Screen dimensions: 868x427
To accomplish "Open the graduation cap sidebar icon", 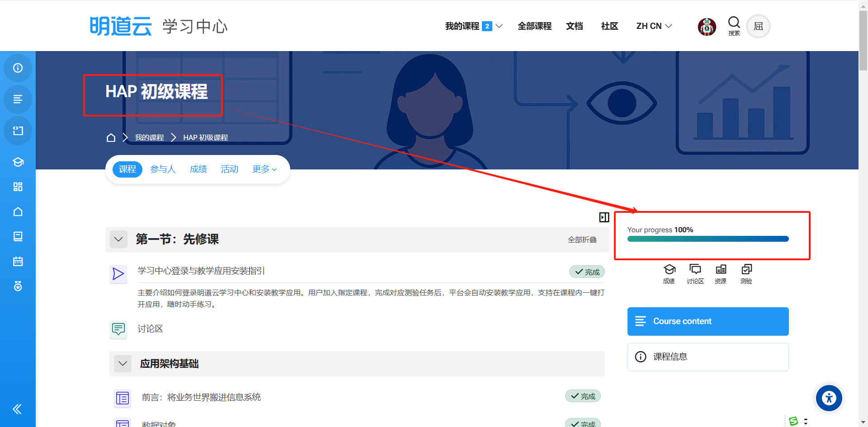I will coord(18,162).
